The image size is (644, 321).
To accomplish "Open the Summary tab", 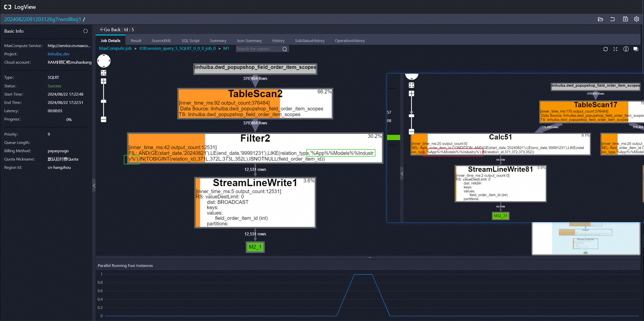I will pyautogui.click(x=218, y=41).
